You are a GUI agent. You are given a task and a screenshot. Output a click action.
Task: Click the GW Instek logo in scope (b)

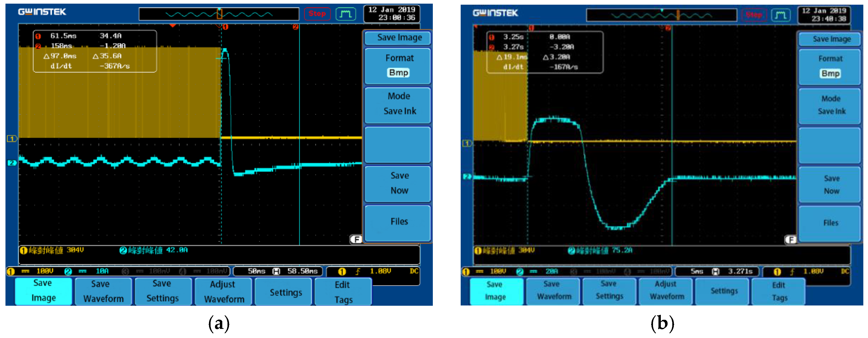coord(495,13)
